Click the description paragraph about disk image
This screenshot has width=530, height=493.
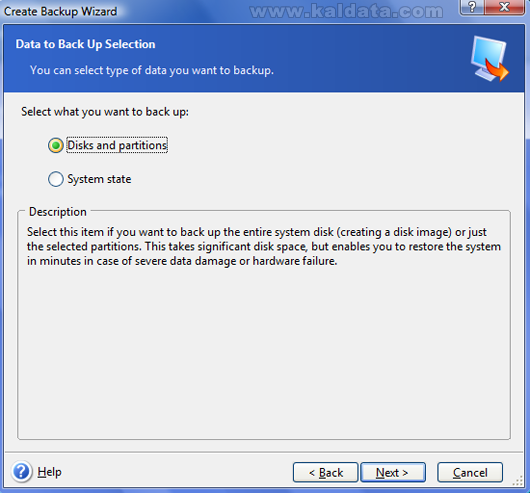coord(264,246)
